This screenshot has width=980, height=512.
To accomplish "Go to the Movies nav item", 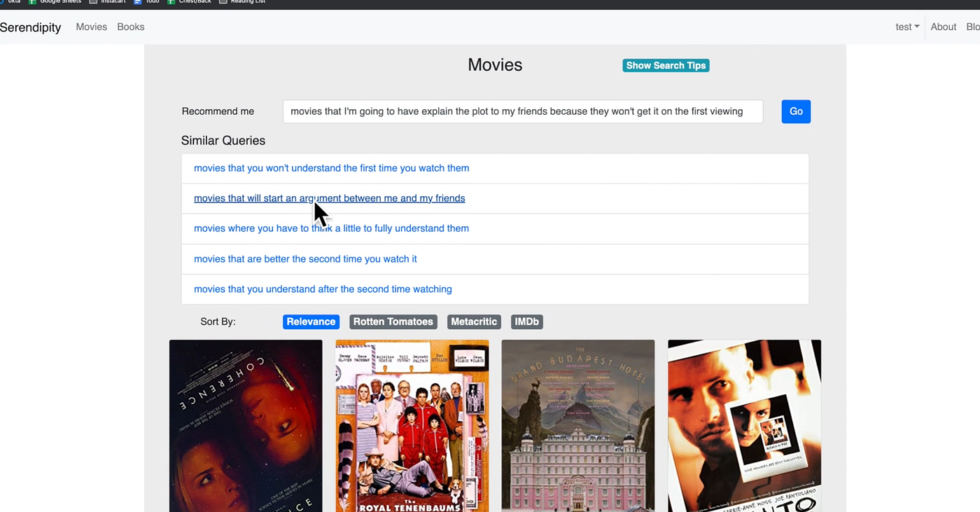I will (x=92, y=27).
